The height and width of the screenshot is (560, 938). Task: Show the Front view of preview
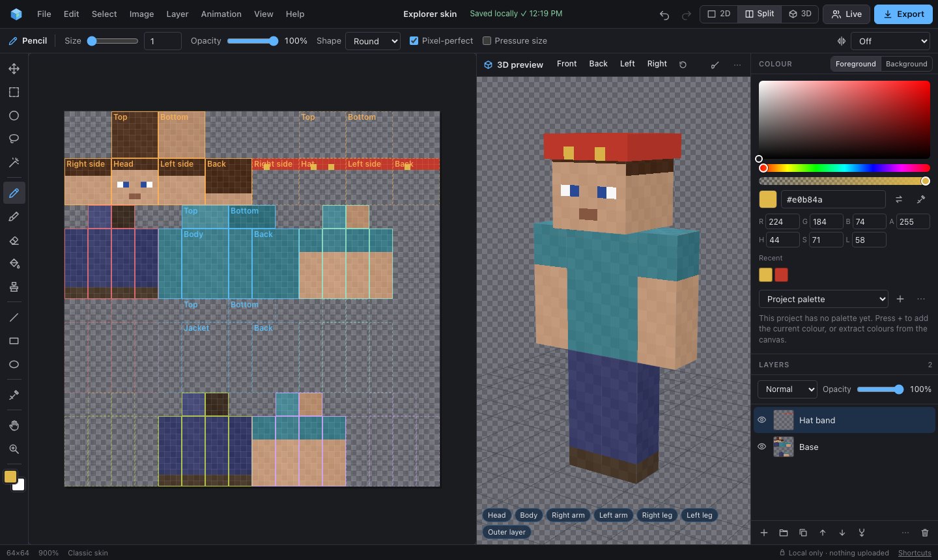pos(567,64)
